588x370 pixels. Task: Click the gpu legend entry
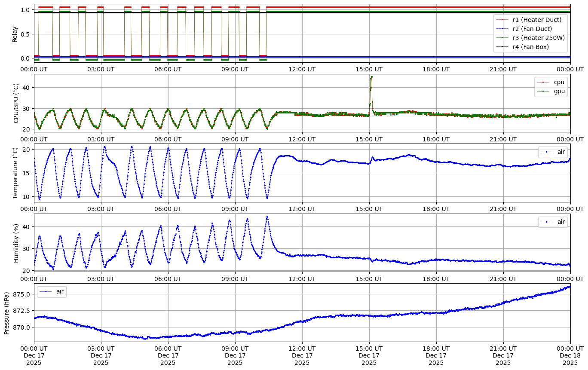(x=559, y=91)
